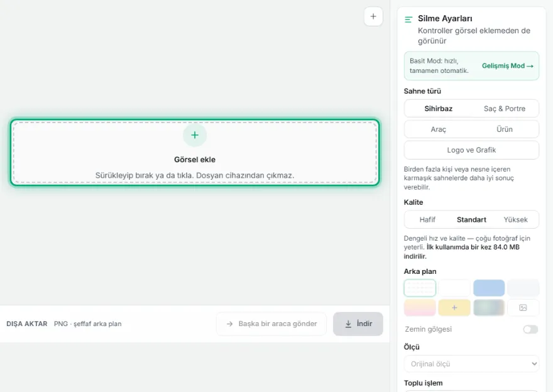Choose the light gray background swatch
This screenshot has width=553, height=392.
tap(523, 288)
